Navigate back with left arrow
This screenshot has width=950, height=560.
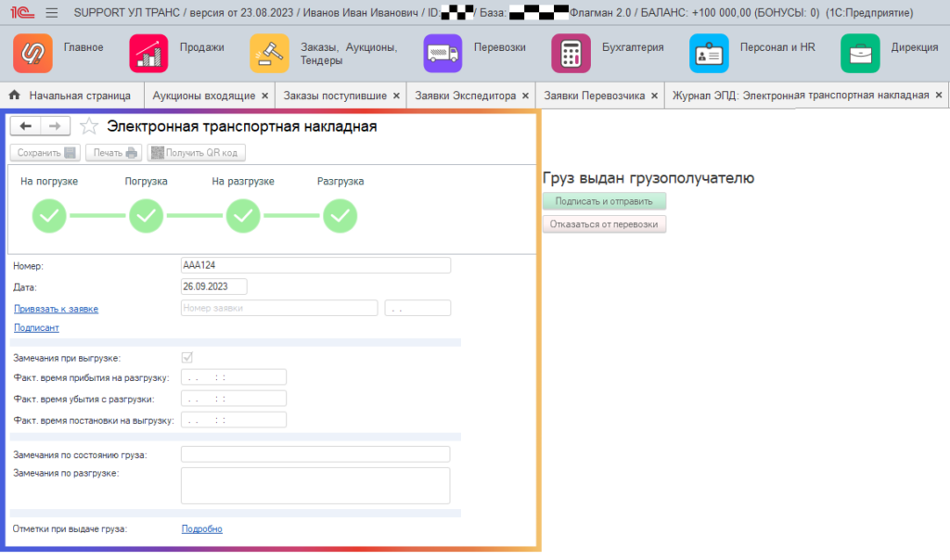coord(25,126)
